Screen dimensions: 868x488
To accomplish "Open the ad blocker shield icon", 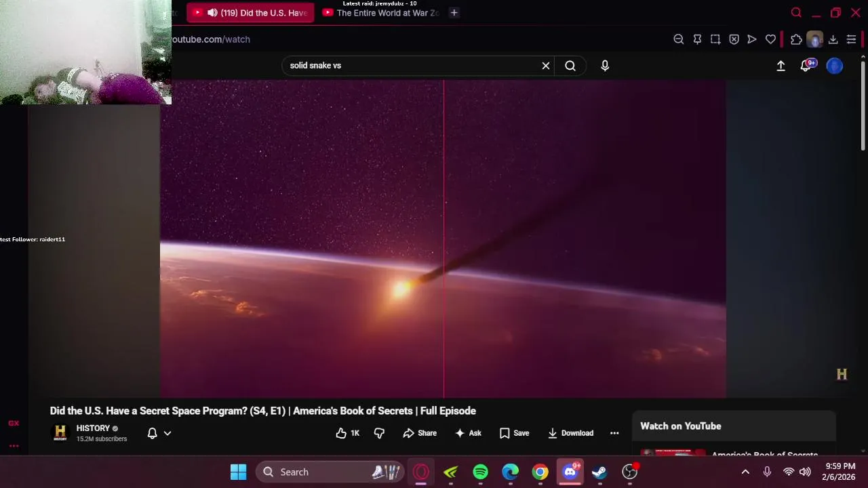I will pos(734,39).
